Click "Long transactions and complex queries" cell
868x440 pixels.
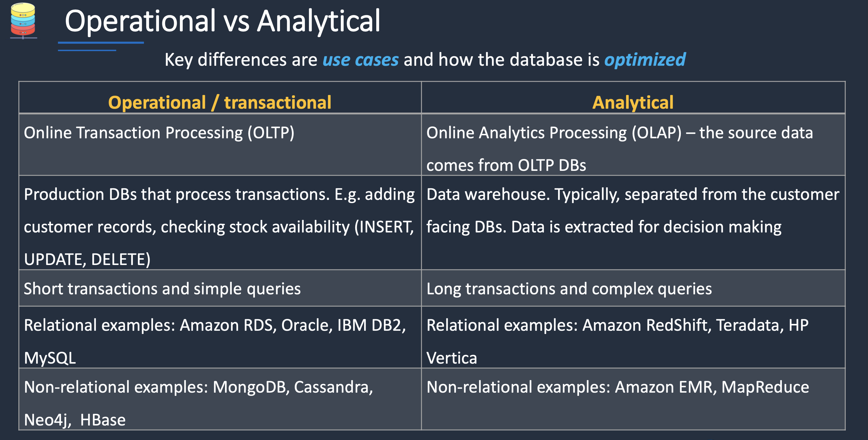pyautogui.click(x=569, y=289)
